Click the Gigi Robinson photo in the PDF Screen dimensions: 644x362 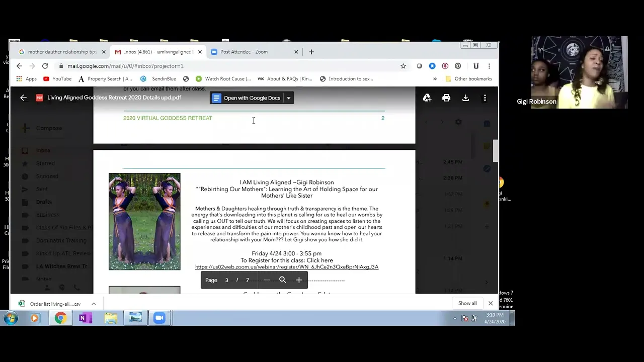point(144,222)
